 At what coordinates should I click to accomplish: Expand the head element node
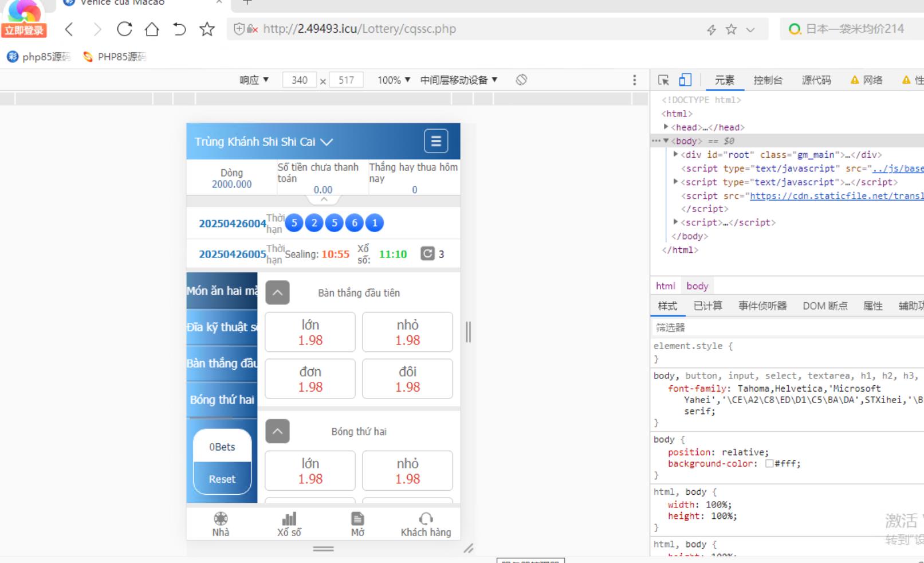pos(666,127)
